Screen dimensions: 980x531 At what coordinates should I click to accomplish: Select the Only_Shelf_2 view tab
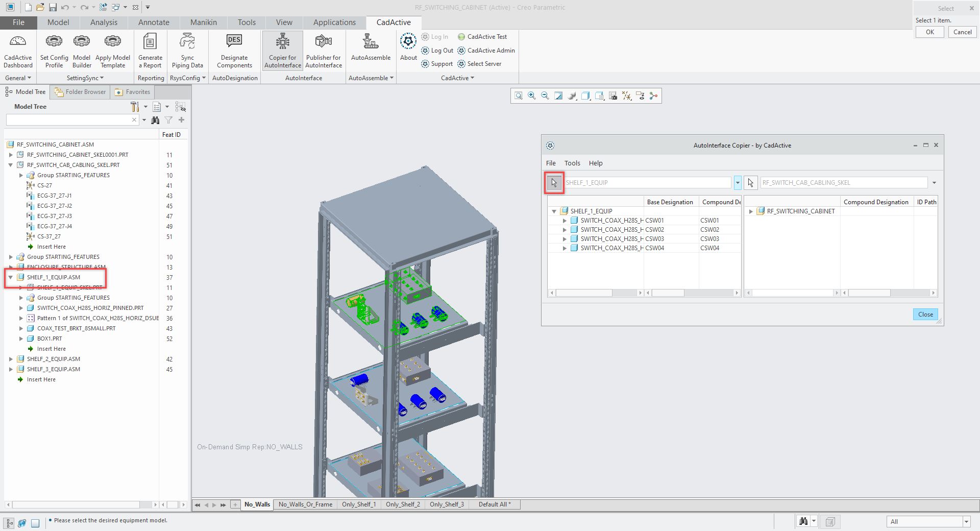pyautogui.click(x=403, y=504)
